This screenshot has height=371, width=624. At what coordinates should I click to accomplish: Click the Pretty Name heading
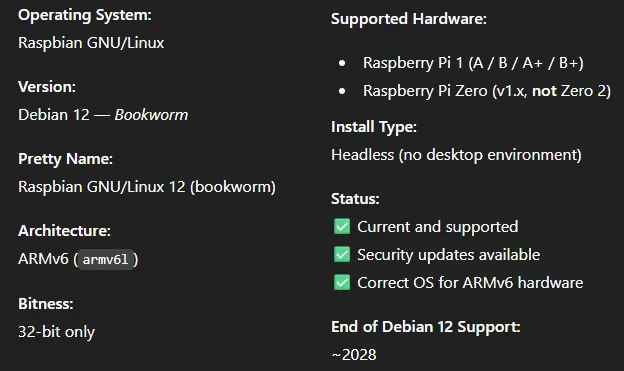(66, 159)
